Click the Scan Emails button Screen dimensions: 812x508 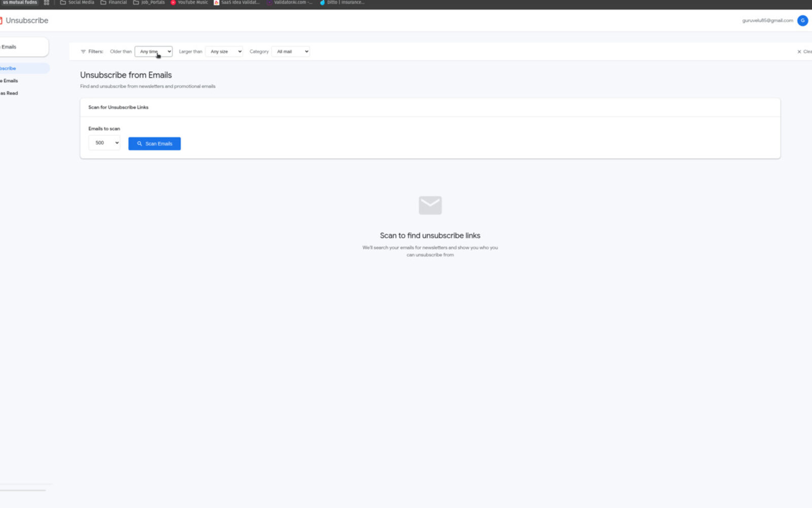(x=154, y=144)
